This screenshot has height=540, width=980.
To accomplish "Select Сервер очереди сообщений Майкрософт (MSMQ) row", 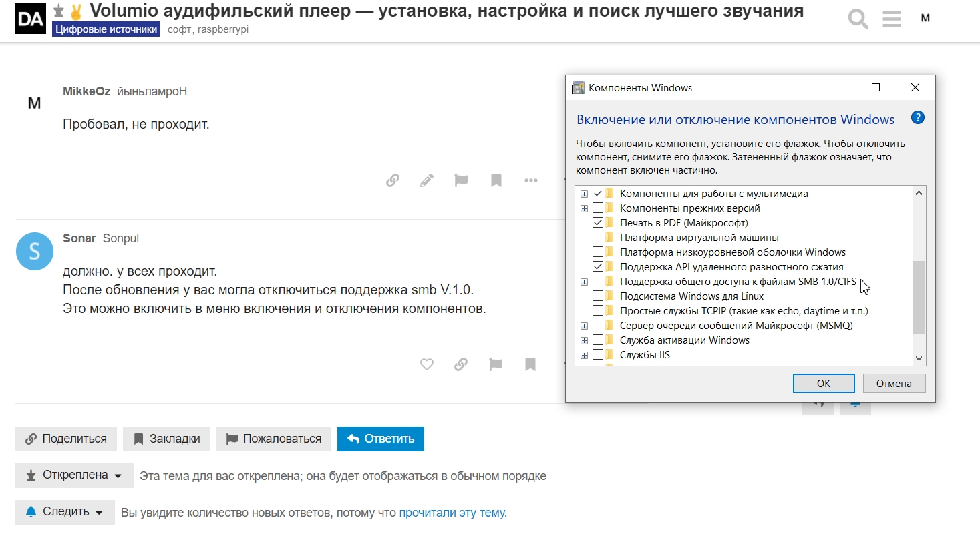I will (736, 326).
